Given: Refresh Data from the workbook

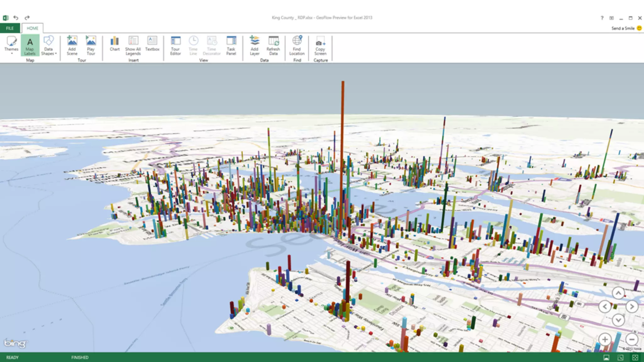Looking at the screenshot, I should 273,45.
